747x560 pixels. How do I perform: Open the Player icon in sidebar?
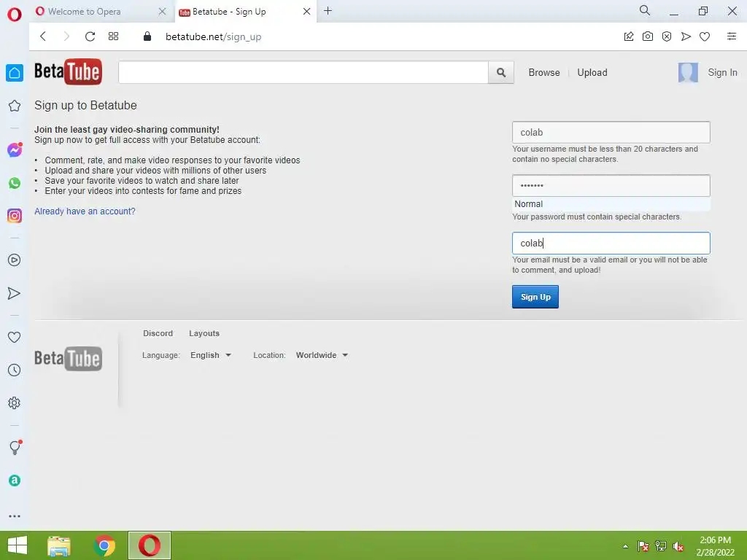[15, 260]
